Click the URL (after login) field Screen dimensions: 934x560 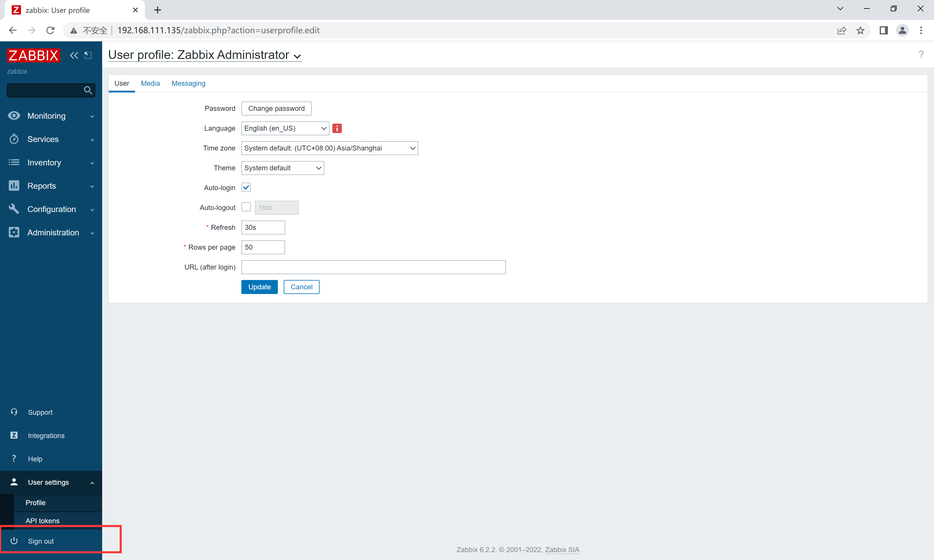(373, 267)
